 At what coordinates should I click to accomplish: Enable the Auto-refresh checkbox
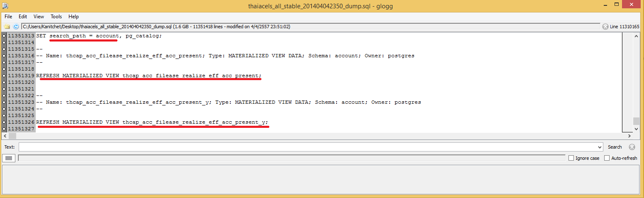(607, 158)
